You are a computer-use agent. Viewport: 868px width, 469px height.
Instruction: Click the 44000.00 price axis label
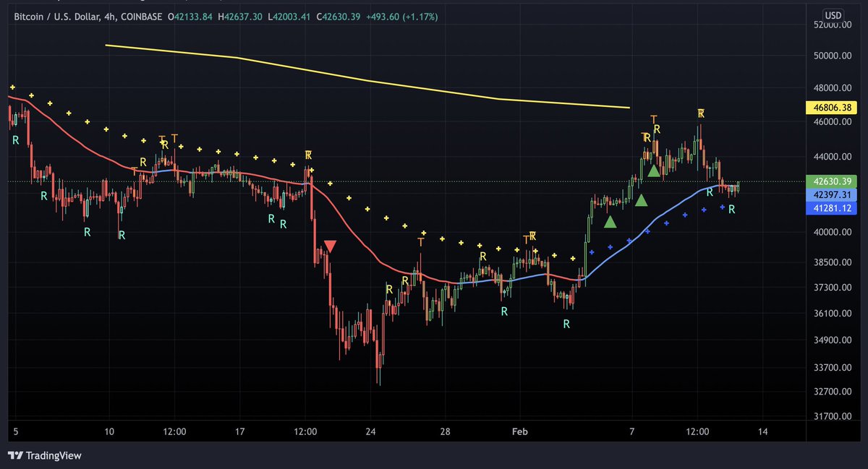click(831, 157)
